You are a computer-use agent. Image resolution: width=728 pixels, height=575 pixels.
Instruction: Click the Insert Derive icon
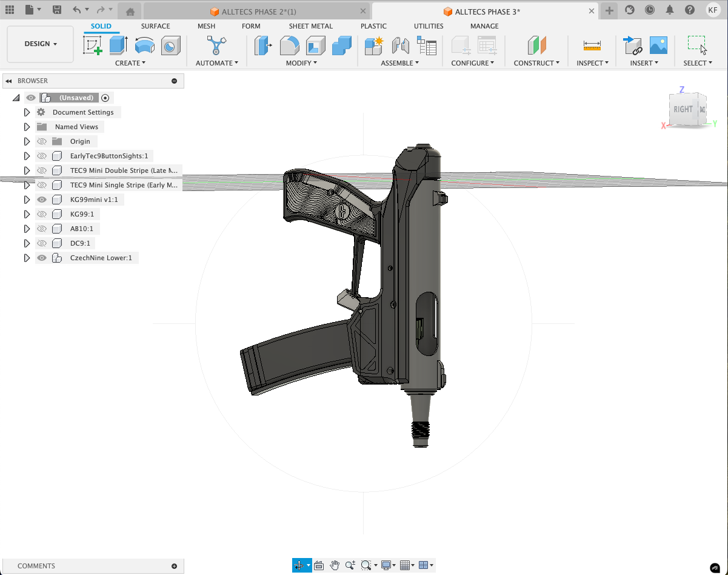[x=632, y=45]
